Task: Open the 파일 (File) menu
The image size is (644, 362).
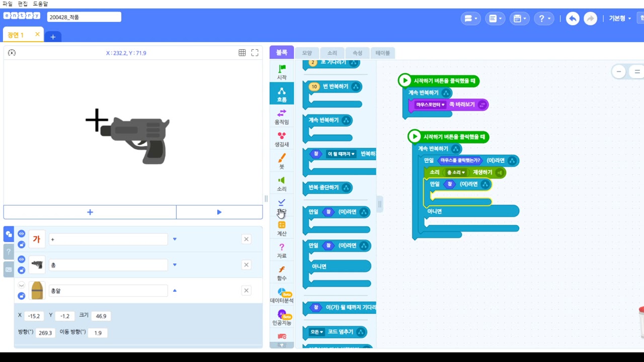Action: 8,4
